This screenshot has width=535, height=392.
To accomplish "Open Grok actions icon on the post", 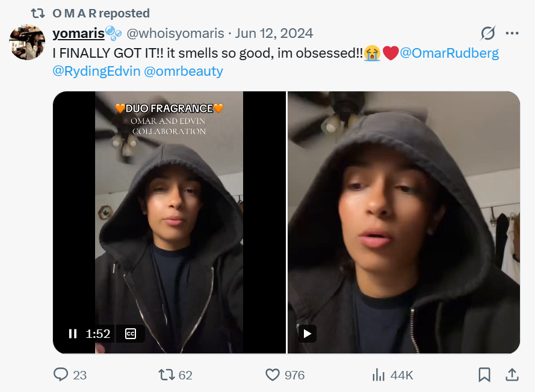I will (x=488, y=33).
